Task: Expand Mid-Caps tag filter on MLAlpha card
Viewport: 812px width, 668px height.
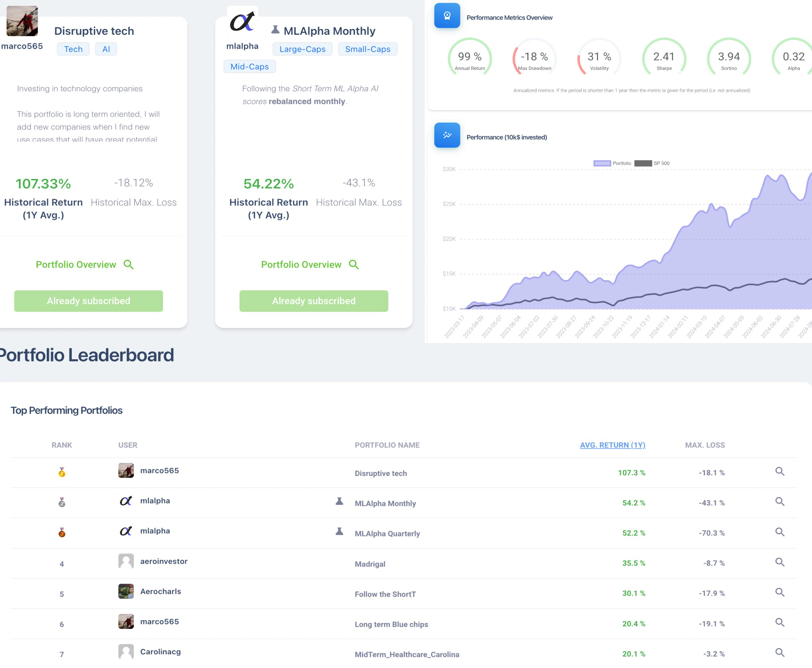Action: (248, 65)
